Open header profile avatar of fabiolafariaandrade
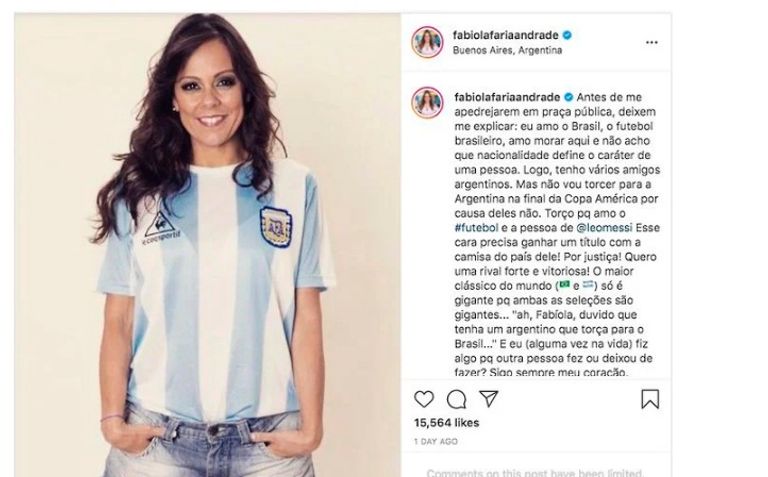The height and width of the screenshot is (477, 768). pos(427,42)
